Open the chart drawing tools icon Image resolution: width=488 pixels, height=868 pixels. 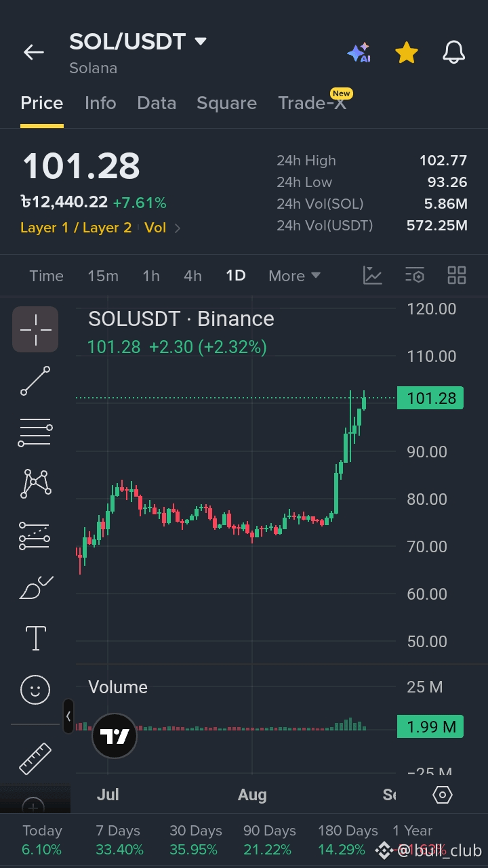click(x=372, y=275)
